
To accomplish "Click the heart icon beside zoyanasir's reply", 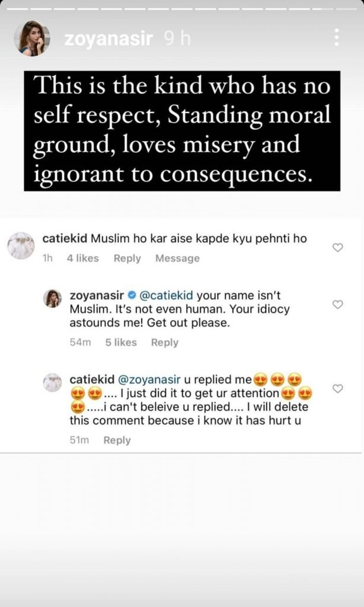I will tap(338, 304).
